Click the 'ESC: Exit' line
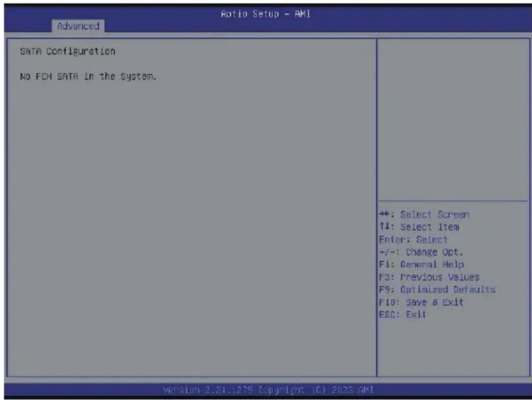532x400 pixels. (x=402, y=314)
